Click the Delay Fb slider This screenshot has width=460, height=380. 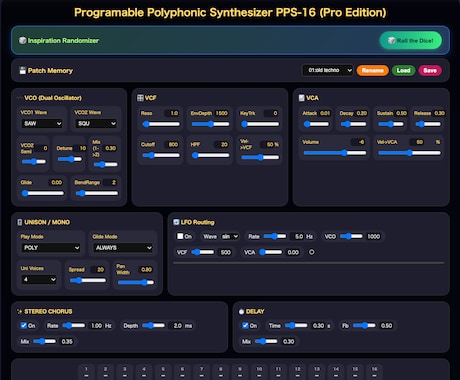[364, 325]
